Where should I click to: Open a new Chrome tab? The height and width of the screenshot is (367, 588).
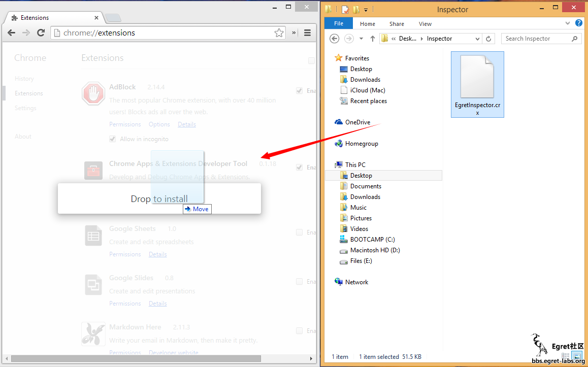pyautogui.click(x=113, y=18)
